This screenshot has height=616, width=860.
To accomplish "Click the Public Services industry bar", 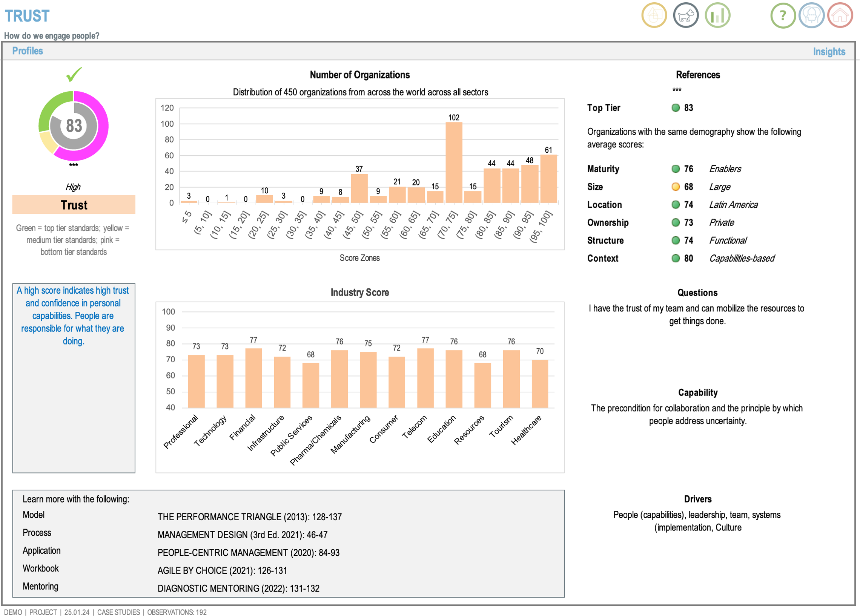I will point(310,386).
